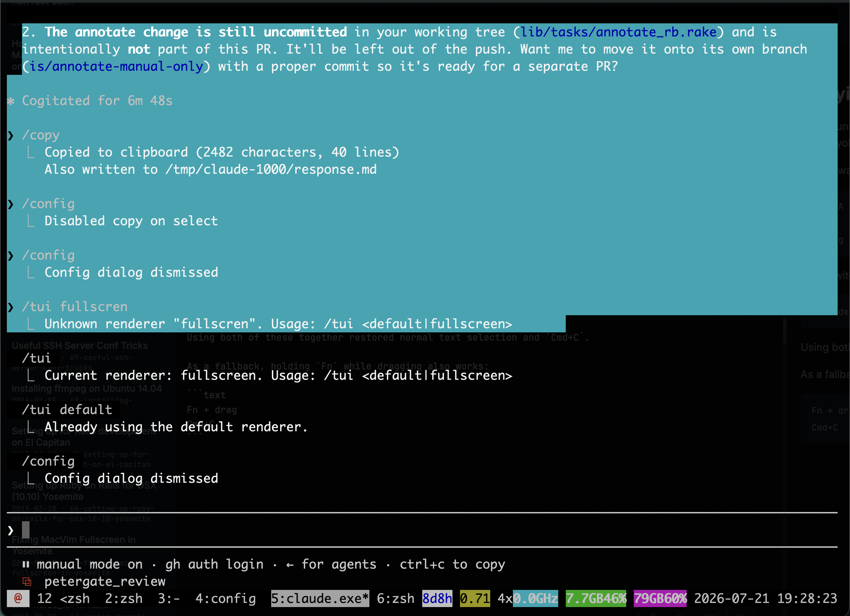This screenshot has height=616, width=850.
Task: Click the /tmp/claude-1000/response.md path line
Action: click(x=211, y=170)
